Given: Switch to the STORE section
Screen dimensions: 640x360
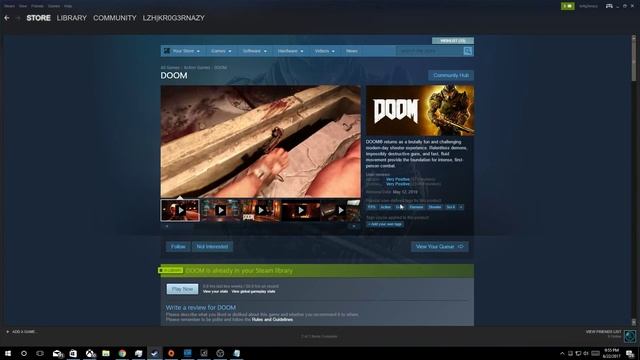Looking at the screenshot, I should click(x=38, y=18).
